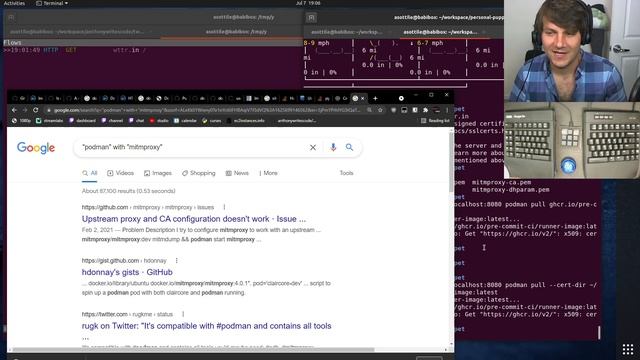
Task: Open 'Upstream proxy and CA configuration' result
Action: click(194, 219)
